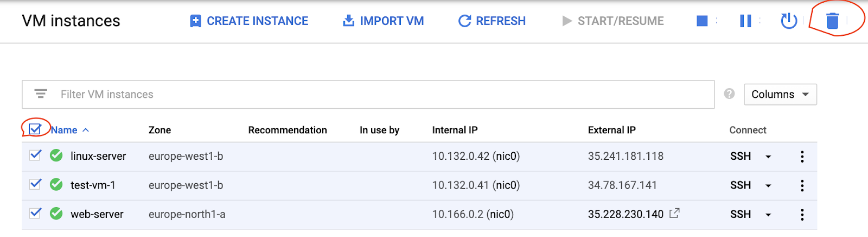868x237 pixels.
Task: Click the CREATE INSTANCE button
Action: (x=249, y=21)
